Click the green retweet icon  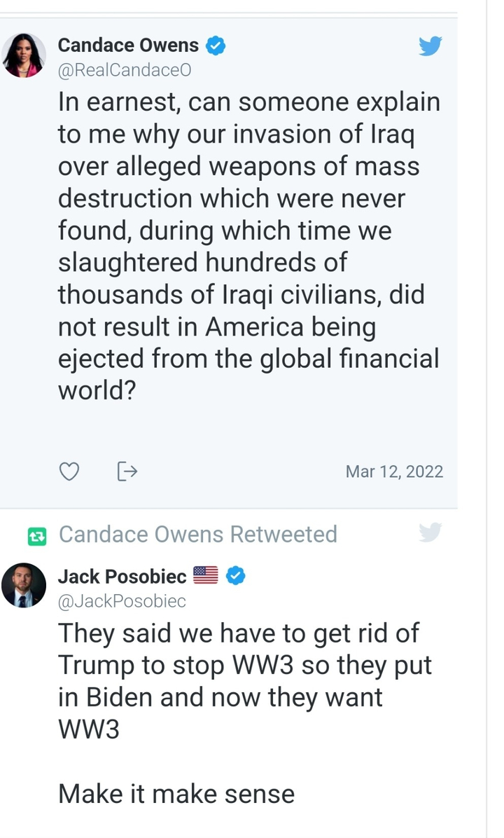[36, 537]
